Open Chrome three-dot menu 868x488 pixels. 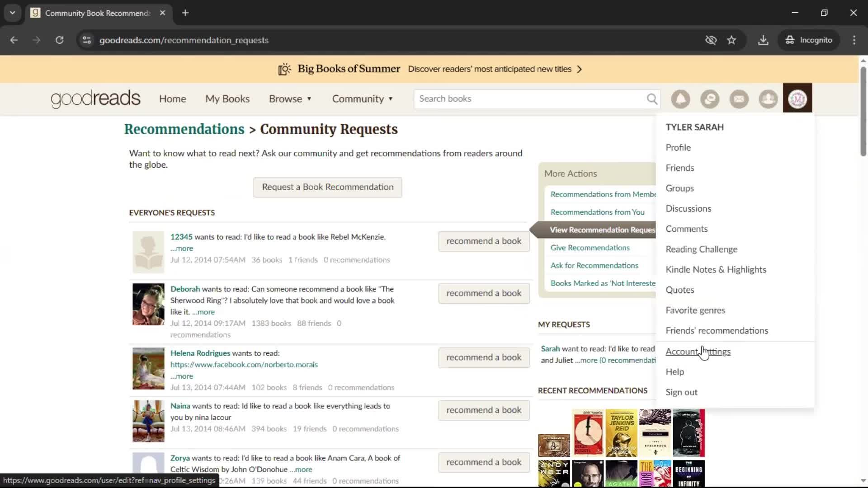point(854,40)
